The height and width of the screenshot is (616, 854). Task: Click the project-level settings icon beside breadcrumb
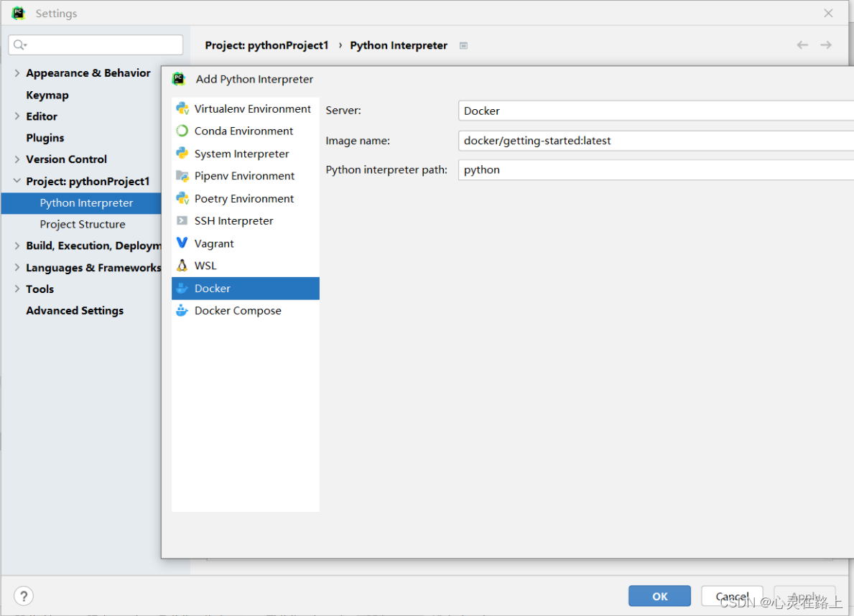[463, 46]
